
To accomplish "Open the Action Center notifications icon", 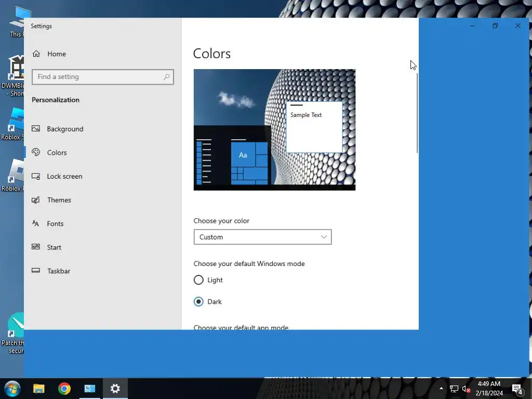I will click(517, 389).
